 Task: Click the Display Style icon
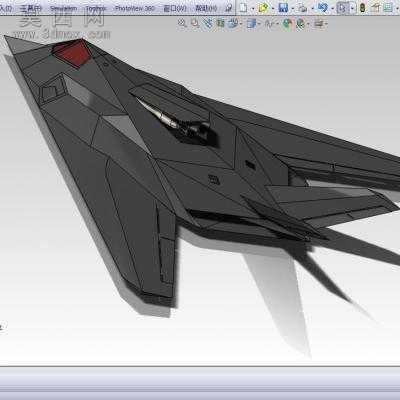pyautogui.click(x=252, y=23)
